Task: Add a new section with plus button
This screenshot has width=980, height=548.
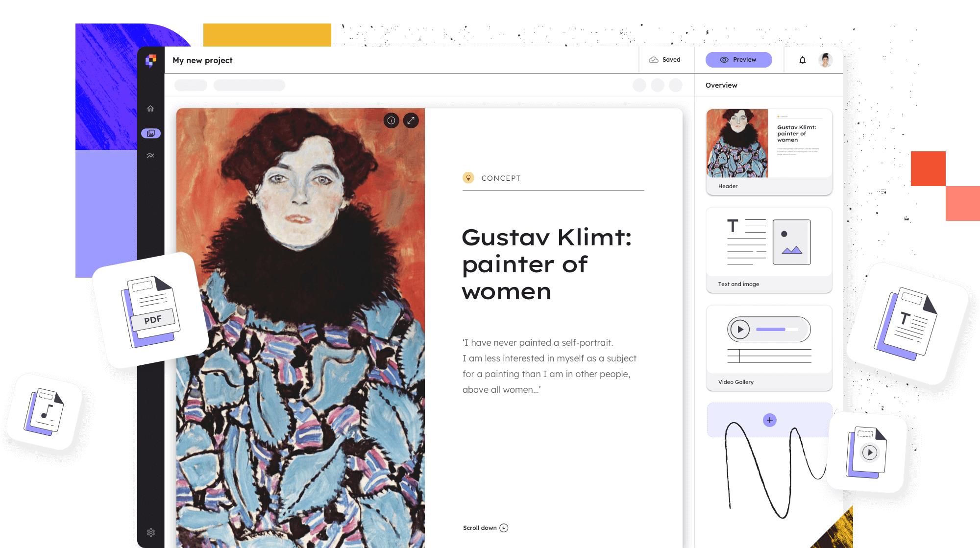Action: 770,420
